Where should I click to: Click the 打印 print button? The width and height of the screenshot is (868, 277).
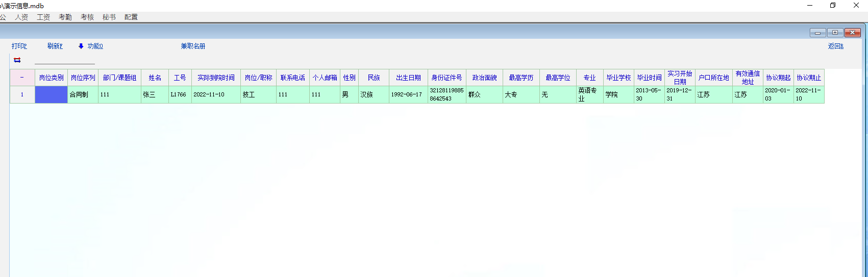click(19, 46)
